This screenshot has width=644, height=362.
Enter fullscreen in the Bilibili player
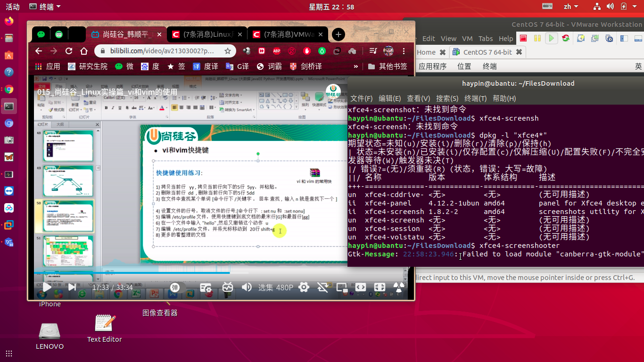[x=379, y=287]
